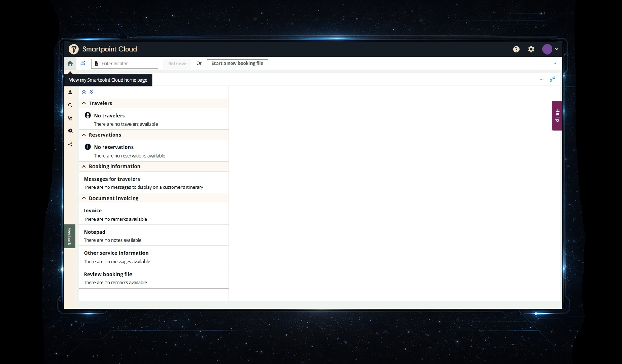Open the purple Help side tab
This screenshot has height=364, width=622.
[557, 115]
